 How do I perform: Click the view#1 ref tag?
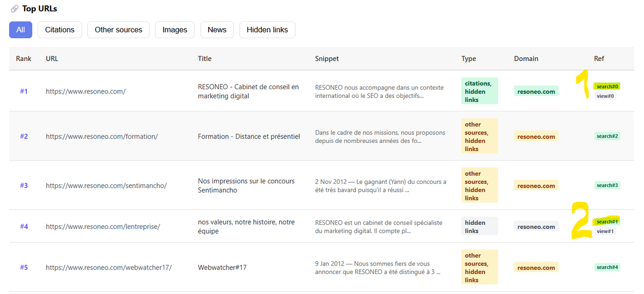[x=605, y=231]
